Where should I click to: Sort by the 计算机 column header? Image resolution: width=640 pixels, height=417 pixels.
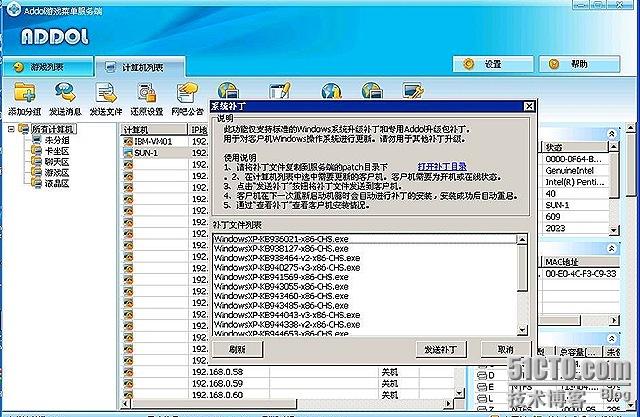point(154,130)
